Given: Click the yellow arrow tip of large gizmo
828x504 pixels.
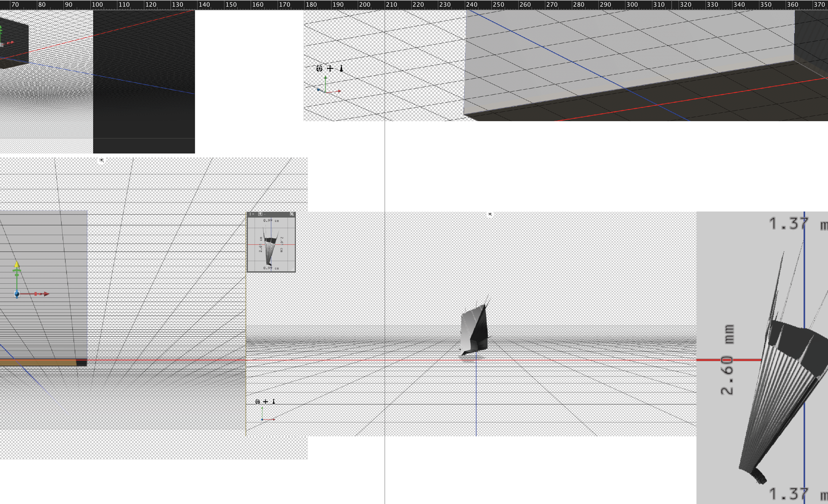Looking at the screenshot, I should coord(17,264).
